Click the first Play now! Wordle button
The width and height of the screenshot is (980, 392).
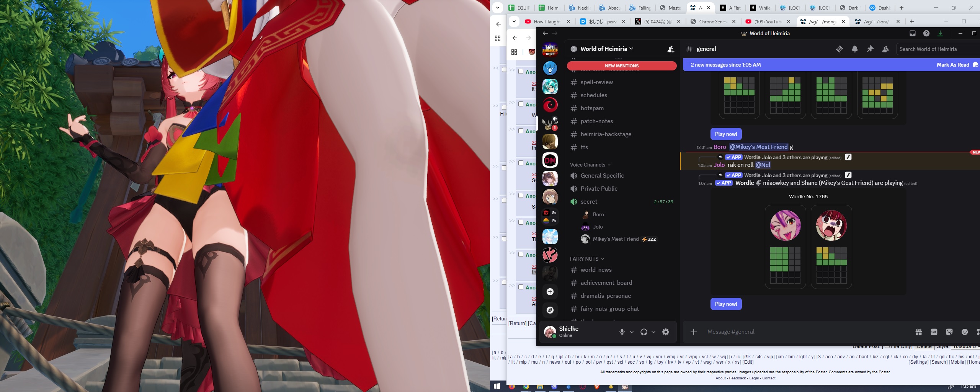click(726, 134)
